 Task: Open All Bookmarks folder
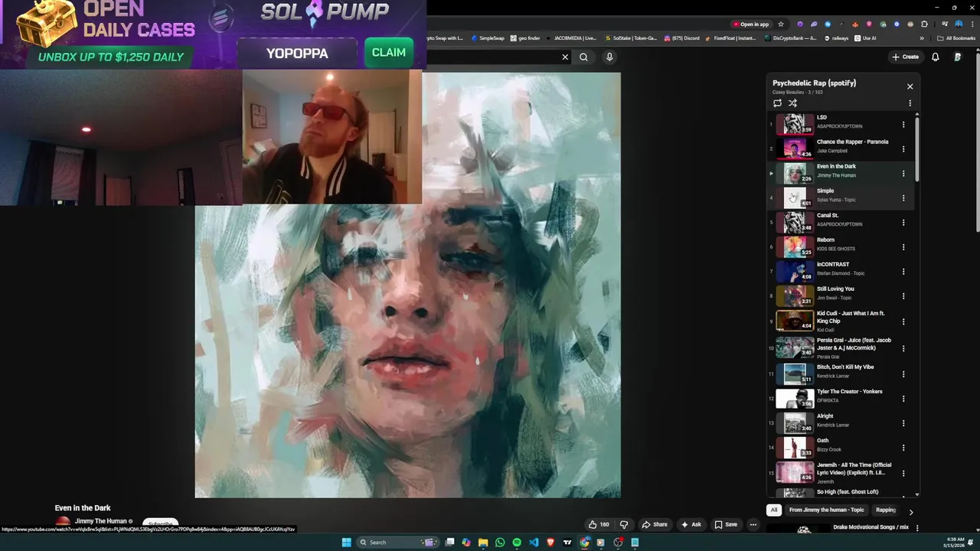(955, 37)
